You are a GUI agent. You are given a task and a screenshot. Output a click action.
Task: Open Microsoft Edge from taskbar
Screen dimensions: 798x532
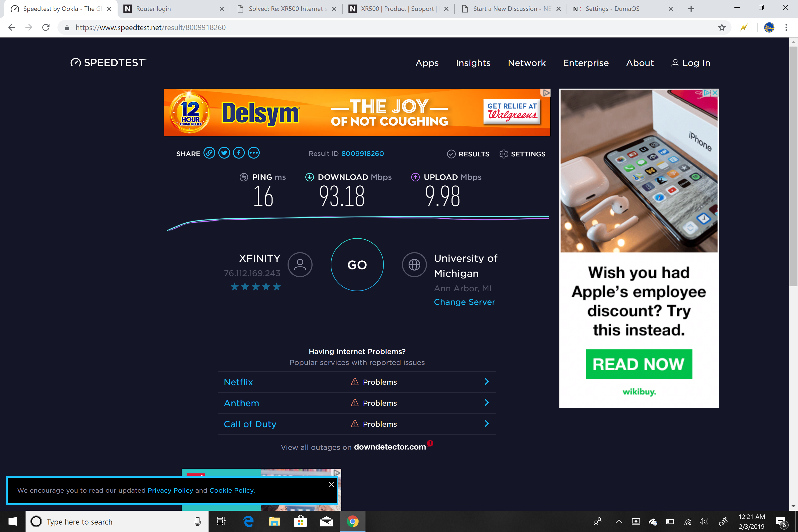(x=249, y=521)
